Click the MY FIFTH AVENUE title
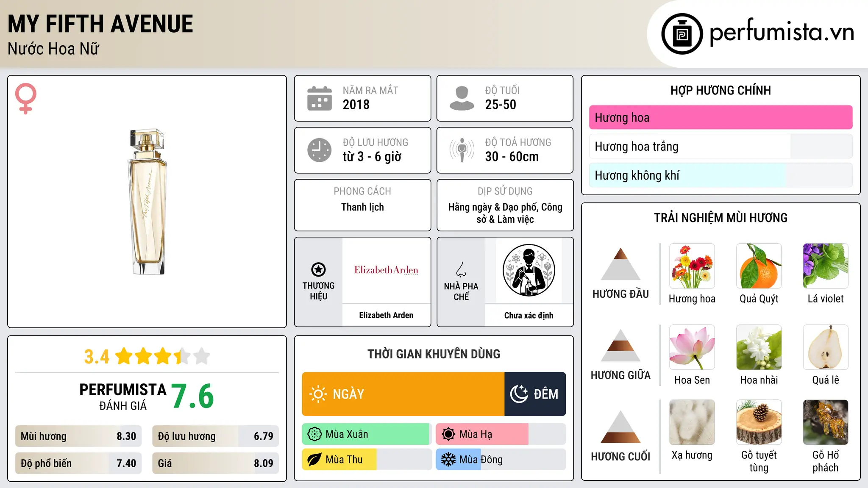Image resolution: width=868 pixels, height=488 pixels. [100, 24]
